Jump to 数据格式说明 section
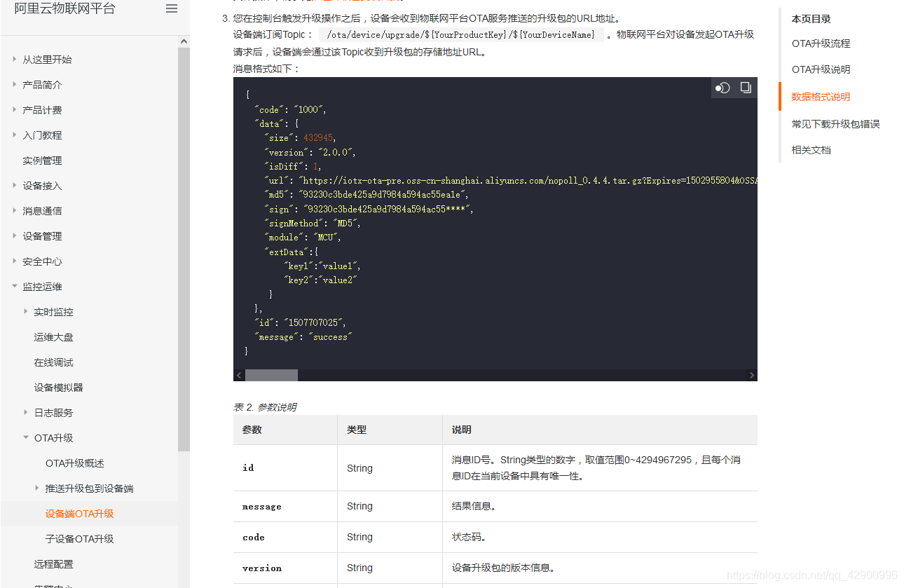The width and height of the screenshot is (904, 588). 821,97
